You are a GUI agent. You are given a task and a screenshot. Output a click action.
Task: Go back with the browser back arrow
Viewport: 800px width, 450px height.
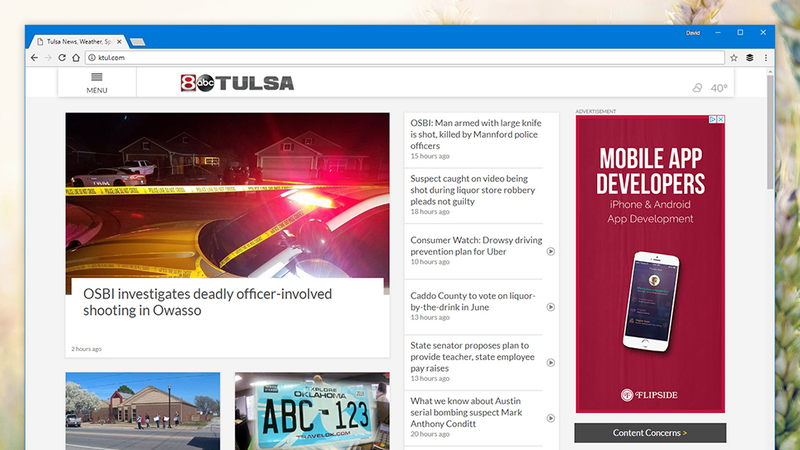click(x=34, y=58)
